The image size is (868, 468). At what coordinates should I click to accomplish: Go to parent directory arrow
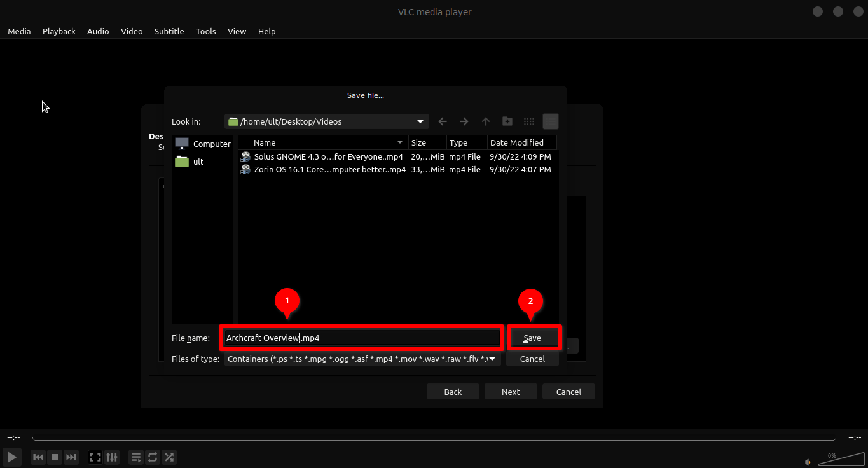pos(486,121)
